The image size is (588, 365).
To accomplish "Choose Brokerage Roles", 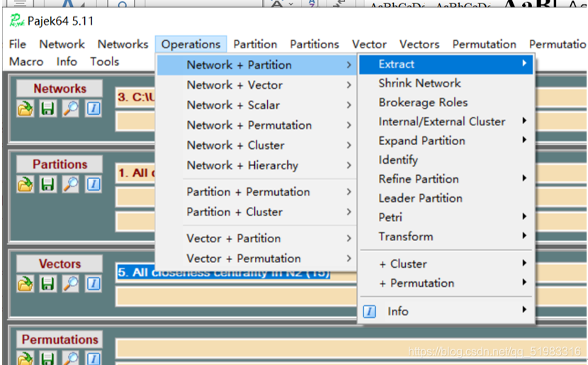I will tap(446, 102).
